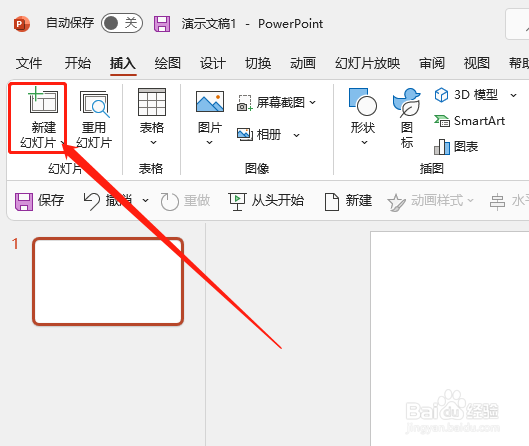Open the 屏幕截图 dropdown arrow
The width and height of the screenshot is (529, 446).
click(x=313, y=102)
